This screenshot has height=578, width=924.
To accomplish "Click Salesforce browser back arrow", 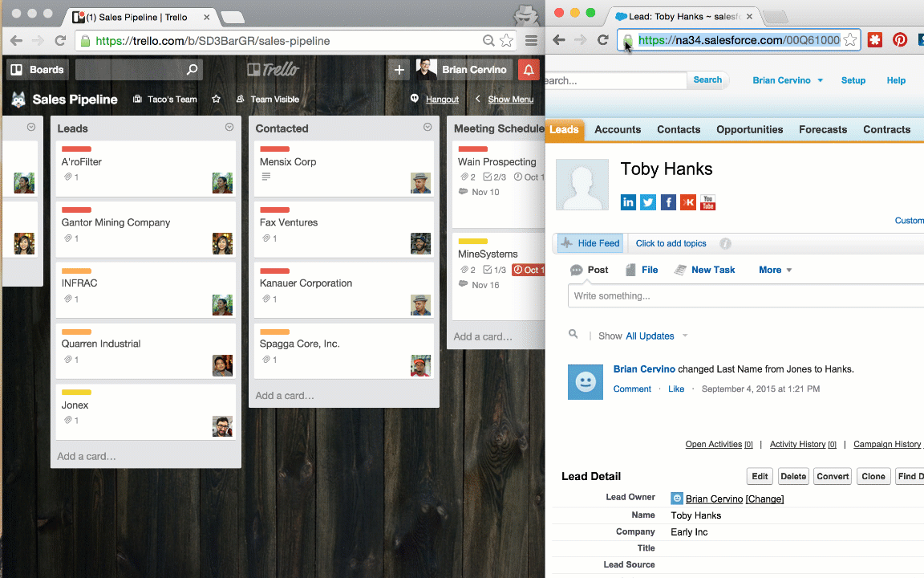I will click(558, 39).
